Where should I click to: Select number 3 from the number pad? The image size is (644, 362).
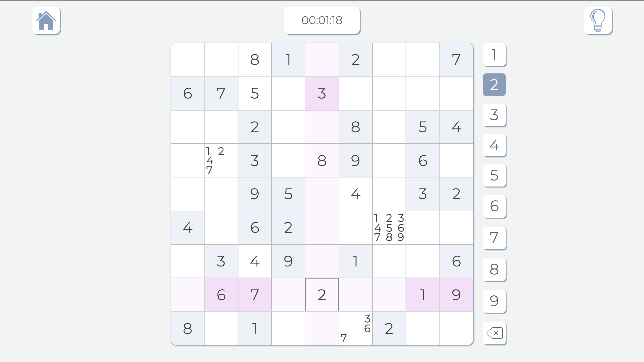tap(494, 115)
